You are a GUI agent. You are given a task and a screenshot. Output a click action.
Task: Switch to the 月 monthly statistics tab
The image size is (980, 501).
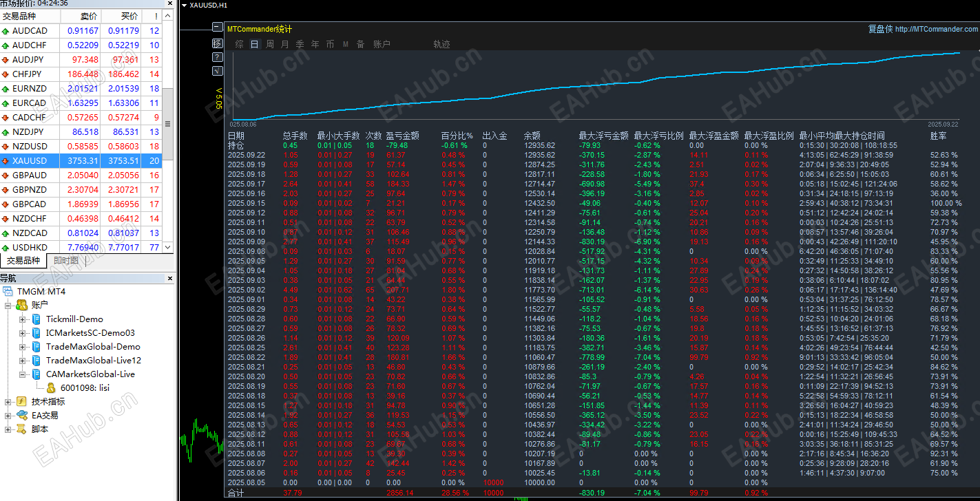[x=284, y=44]
